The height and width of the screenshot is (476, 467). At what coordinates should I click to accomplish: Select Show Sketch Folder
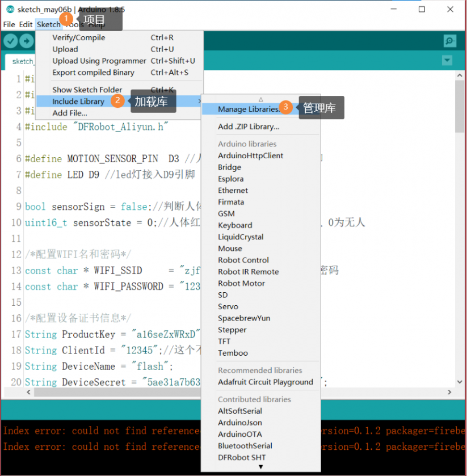click(120, 90)
